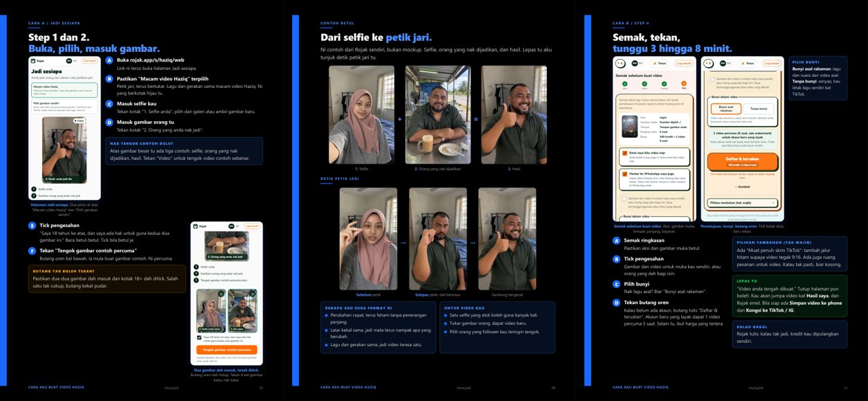
Task: Click the green Tempat step checkmark
Action: 664,84
